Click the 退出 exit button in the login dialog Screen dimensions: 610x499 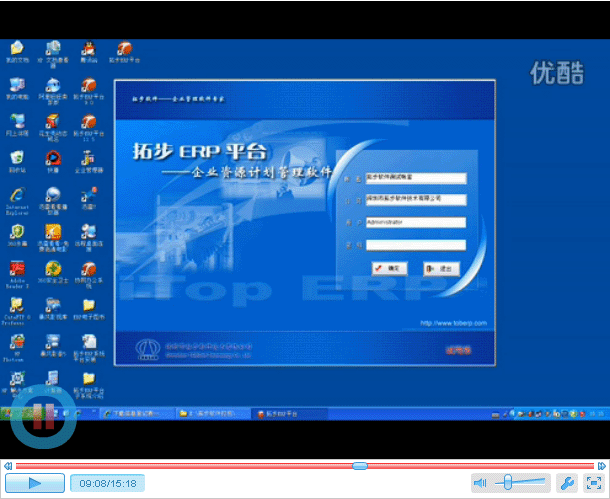click(x=440, y=268)
